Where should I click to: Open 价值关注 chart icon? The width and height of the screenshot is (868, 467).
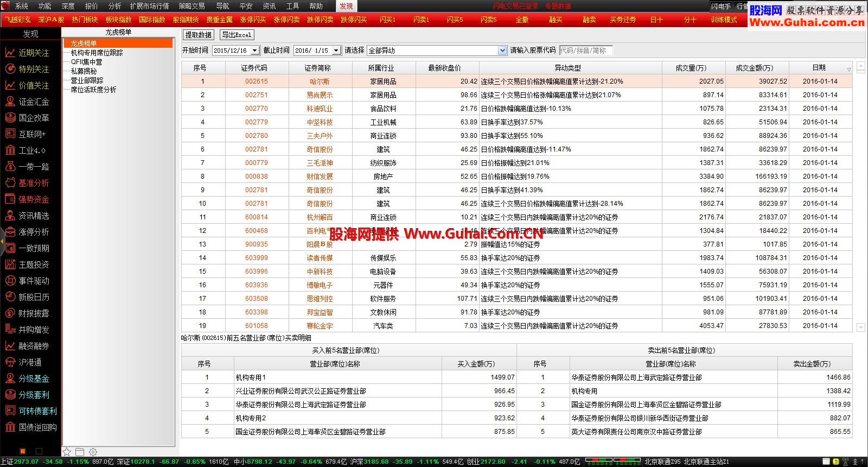tap(10, 85)
